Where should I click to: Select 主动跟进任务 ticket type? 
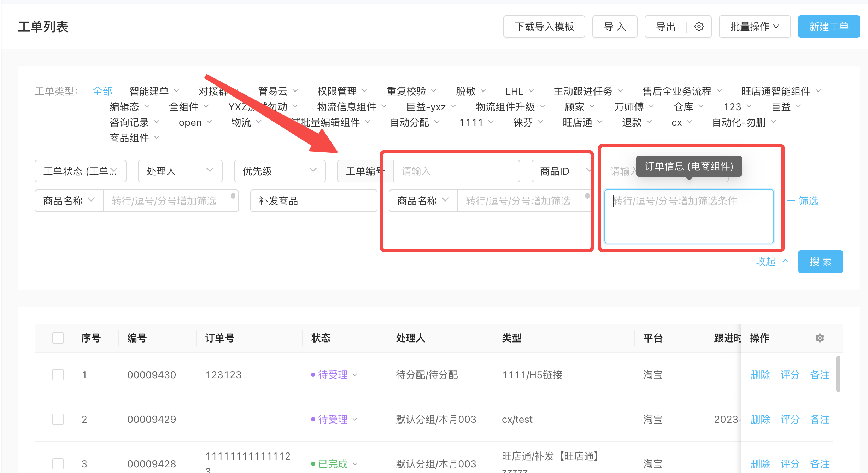coord(588,91)
